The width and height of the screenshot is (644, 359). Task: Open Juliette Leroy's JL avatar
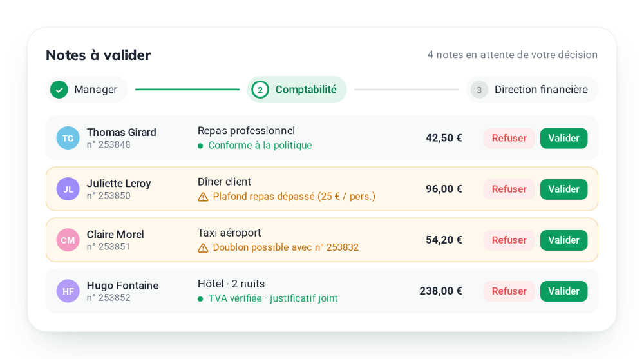(68, 189)
